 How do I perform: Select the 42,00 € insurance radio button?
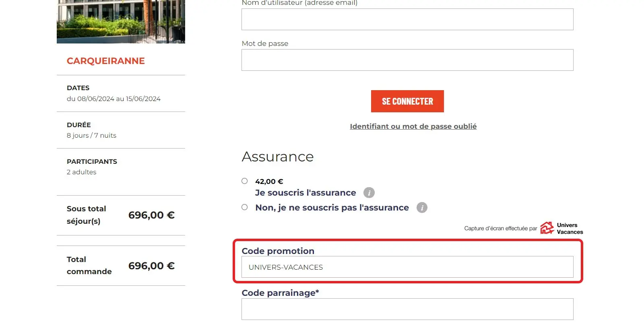[245, 181]
